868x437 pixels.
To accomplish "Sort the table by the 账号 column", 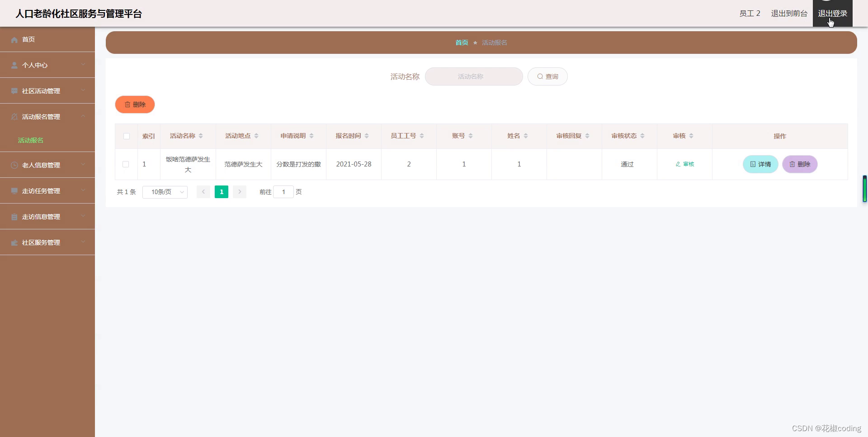I will coord(471,136).
